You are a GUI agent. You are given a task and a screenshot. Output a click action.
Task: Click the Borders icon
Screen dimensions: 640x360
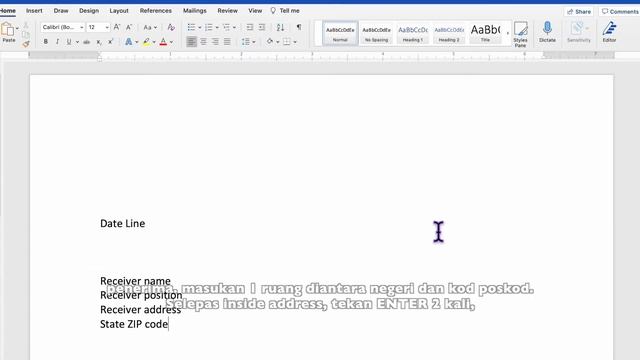287,42
